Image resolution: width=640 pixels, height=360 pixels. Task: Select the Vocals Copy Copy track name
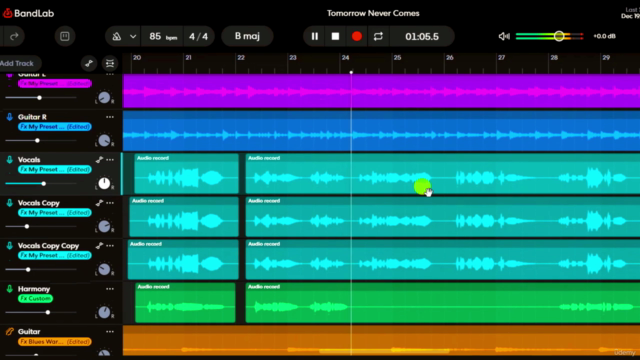tap(48, 246)
